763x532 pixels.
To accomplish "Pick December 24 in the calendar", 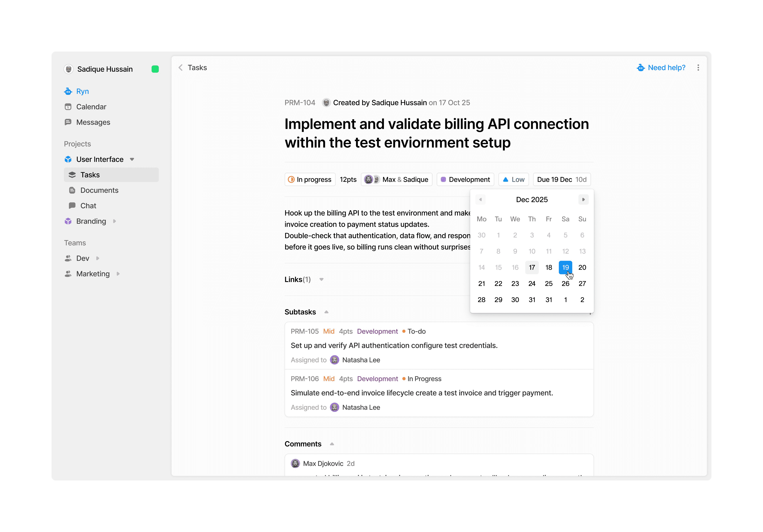I will point(532,284).
